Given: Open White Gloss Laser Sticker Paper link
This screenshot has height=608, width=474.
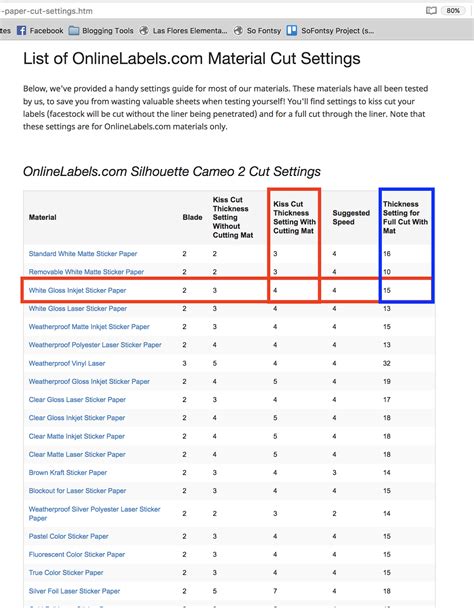Looking at the screenshot, I should tap(78, 308).
